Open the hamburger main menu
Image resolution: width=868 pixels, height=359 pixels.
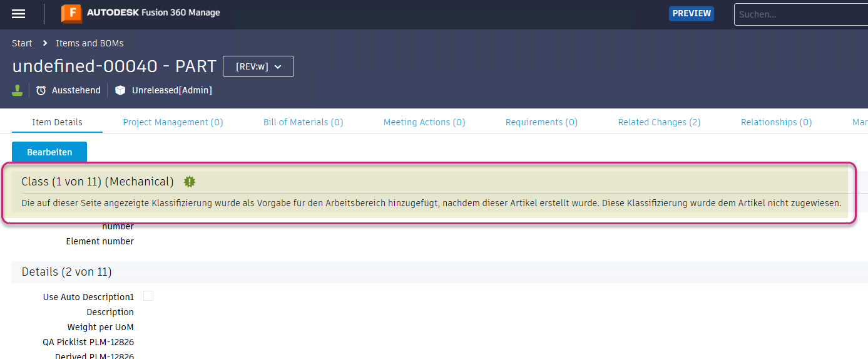click(19, 14)
